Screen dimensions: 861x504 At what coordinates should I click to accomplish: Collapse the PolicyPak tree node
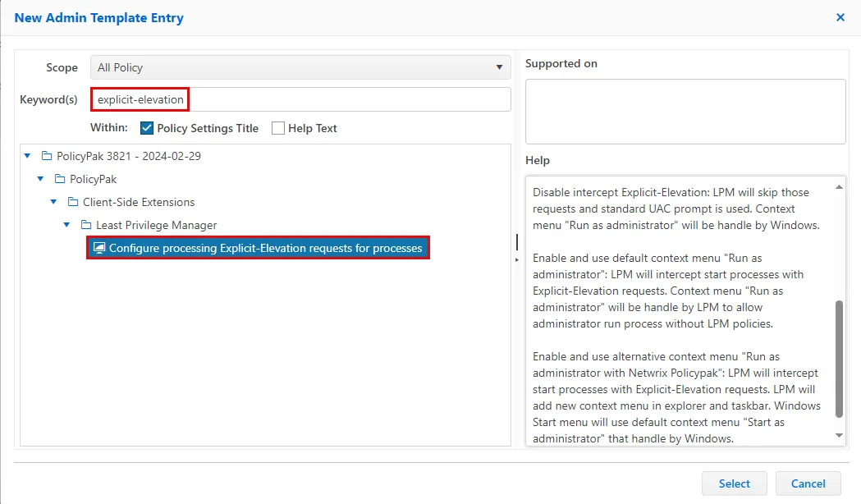pos(40,179)
